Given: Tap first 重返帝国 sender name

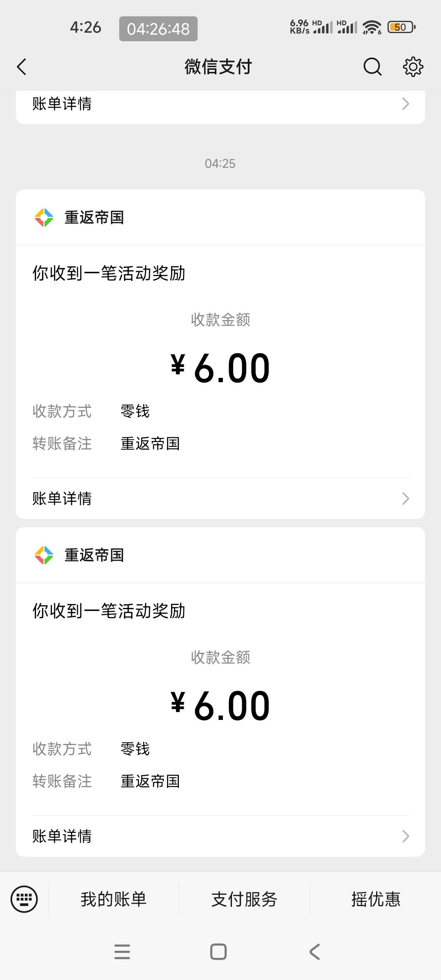Looking at the screenshot, I should pyautogui.click(x=94, y=218).
